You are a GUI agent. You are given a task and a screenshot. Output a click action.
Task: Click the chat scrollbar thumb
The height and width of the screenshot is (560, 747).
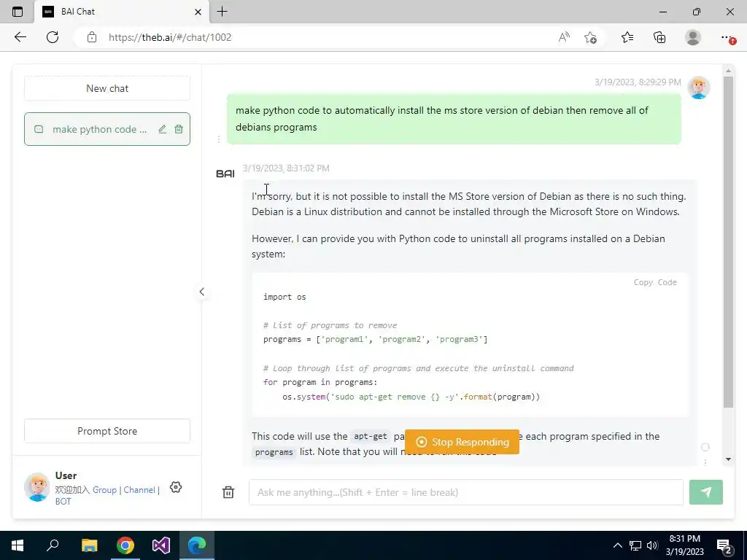pyautogui.click(x=728, y=241)
